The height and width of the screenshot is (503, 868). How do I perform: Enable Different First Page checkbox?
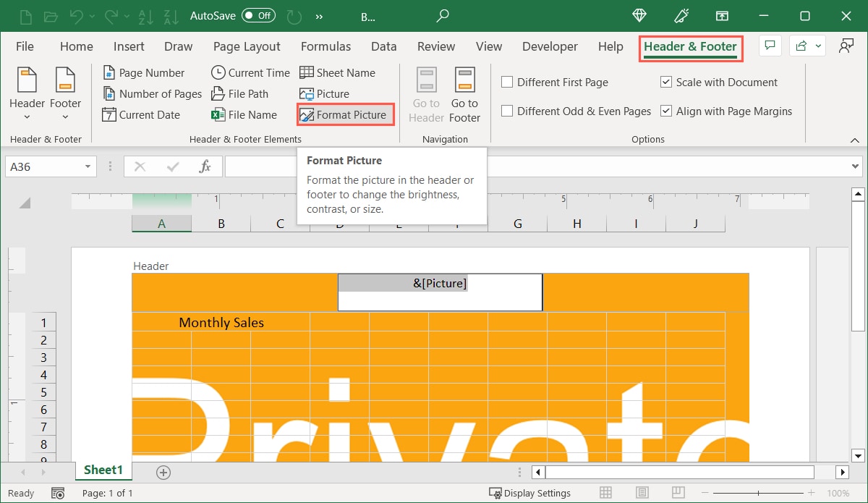[x=508, y=83]
